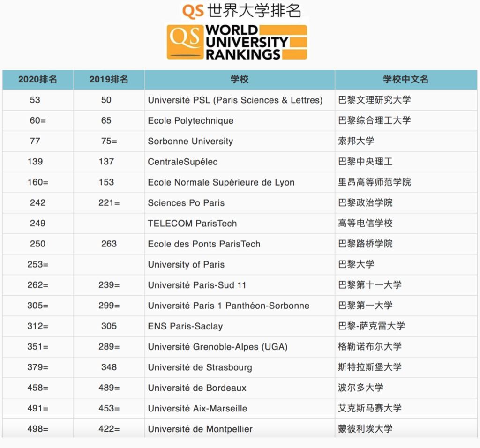Click Université PSL (Paris Sciences & Lettres)
This screenshot has height=448, width=480.
[x=235, y=100]
